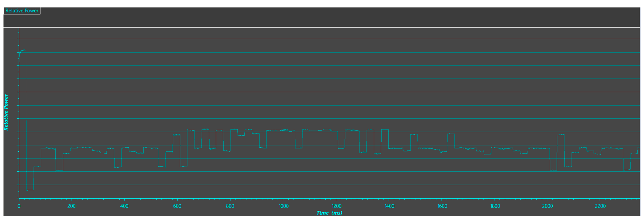Click the 1600 ms axis label
644x220 pixels.
[x=442, y=206]
